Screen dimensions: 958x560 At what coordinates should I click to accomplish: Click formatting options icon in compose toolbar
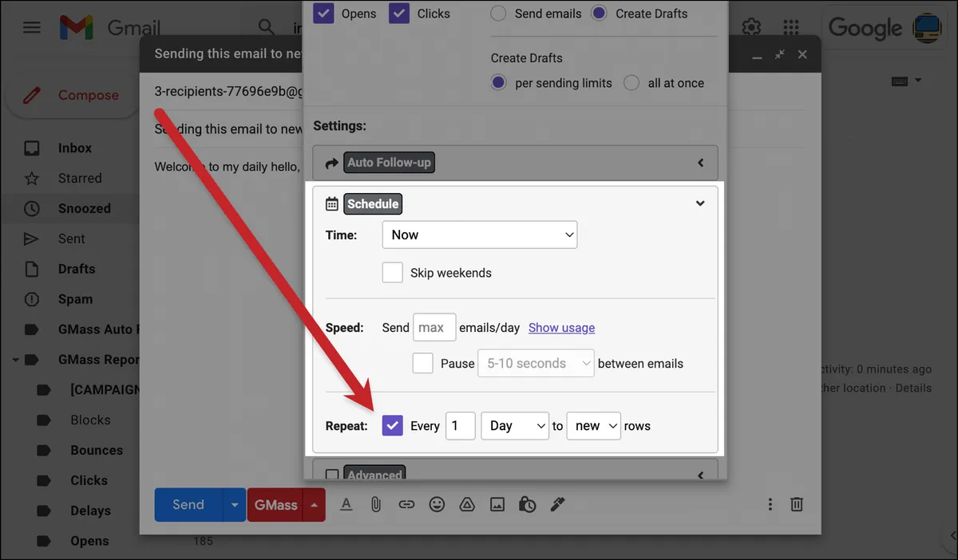point(346,504)
